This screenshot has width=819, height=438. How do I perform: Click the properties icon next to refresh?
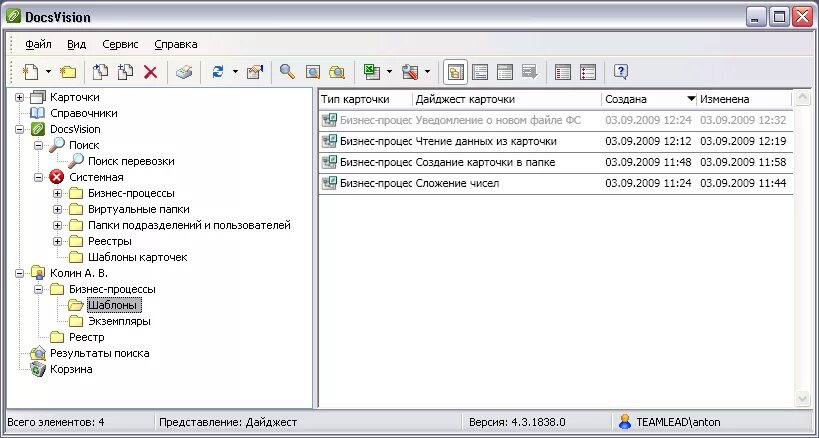[255, 72]
